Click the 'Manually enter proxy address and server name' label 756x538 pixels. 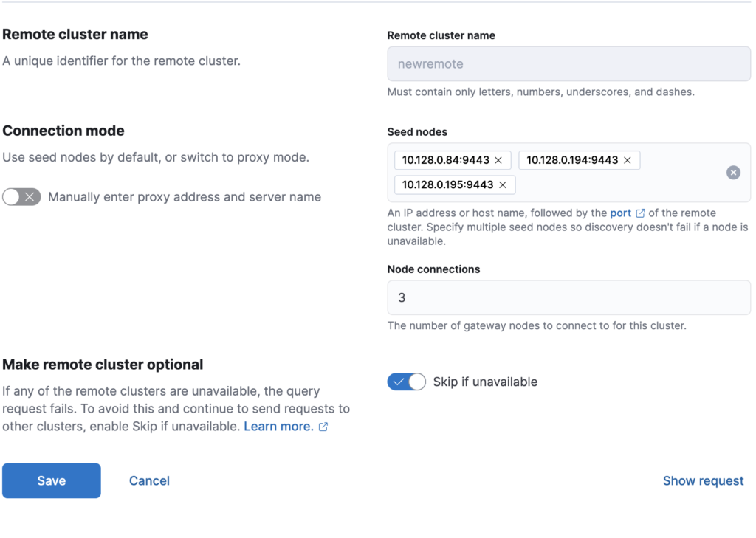tap(185, 197)
